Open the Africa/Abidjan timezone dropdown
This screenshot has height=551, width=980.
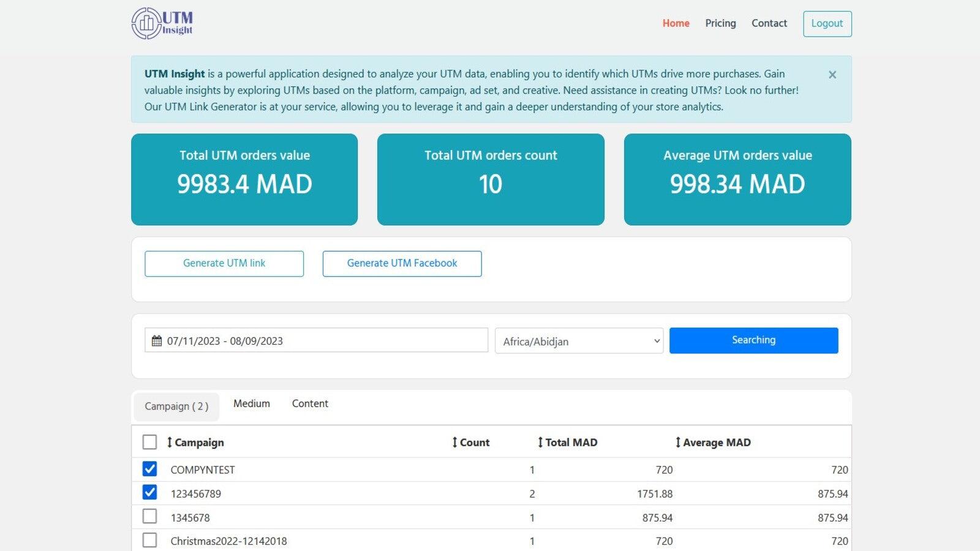click(x=578, y=341)
